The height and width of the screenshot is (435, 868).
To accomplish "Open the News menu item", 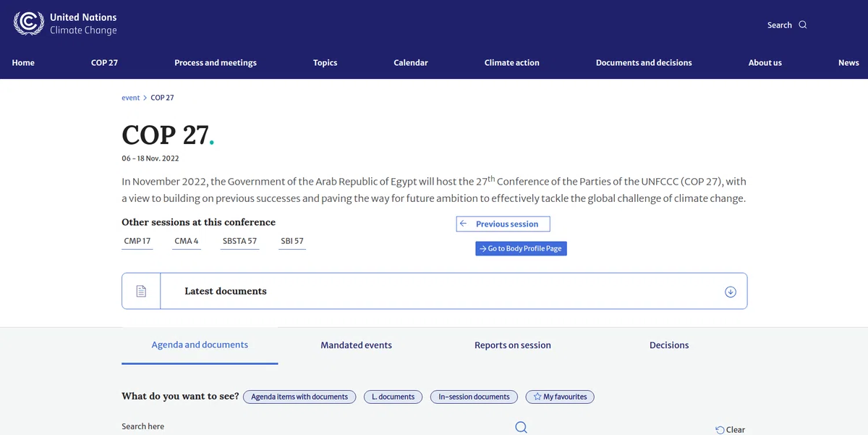I will coord(848,63).
